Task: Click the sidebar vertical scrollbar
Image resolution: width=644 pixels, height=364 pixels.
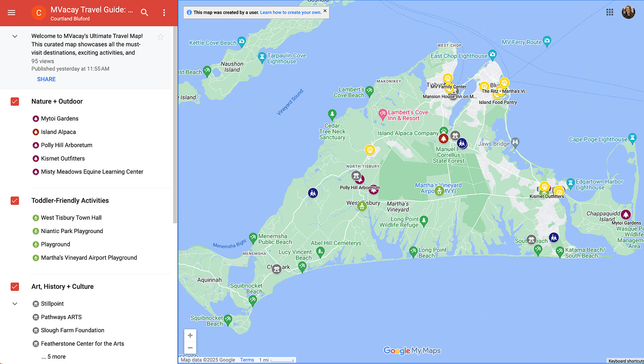Action: 175,124
